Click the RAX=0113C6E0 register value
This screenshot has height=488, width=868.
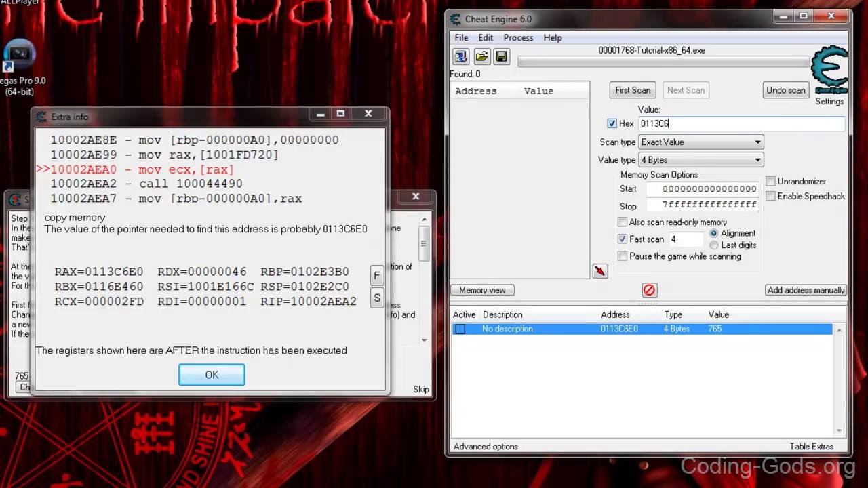(99, 272)
